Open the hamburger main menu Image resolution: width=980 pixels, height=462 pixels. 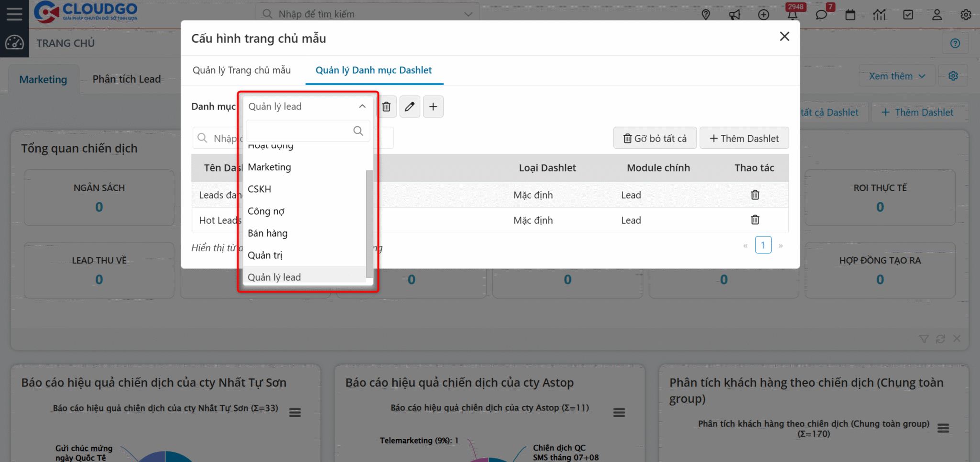click(x=14, y=14)
